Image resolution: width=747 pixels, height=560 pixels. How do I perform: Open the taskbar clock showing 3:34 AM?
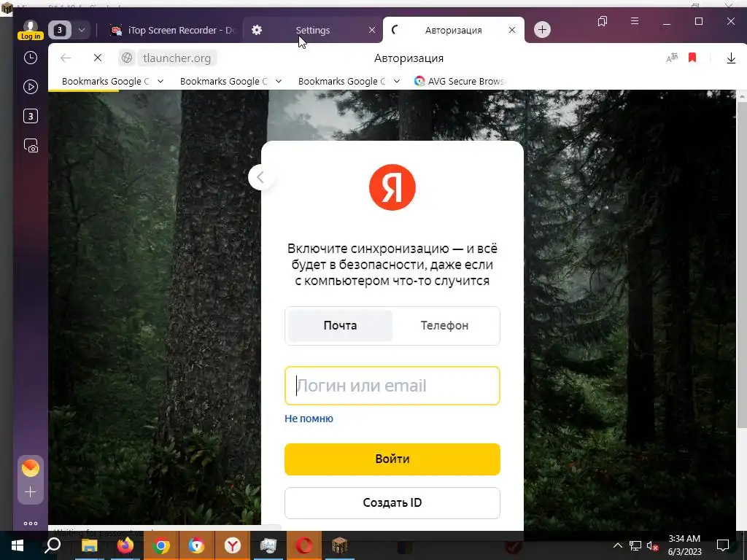(x=684, y=545)
